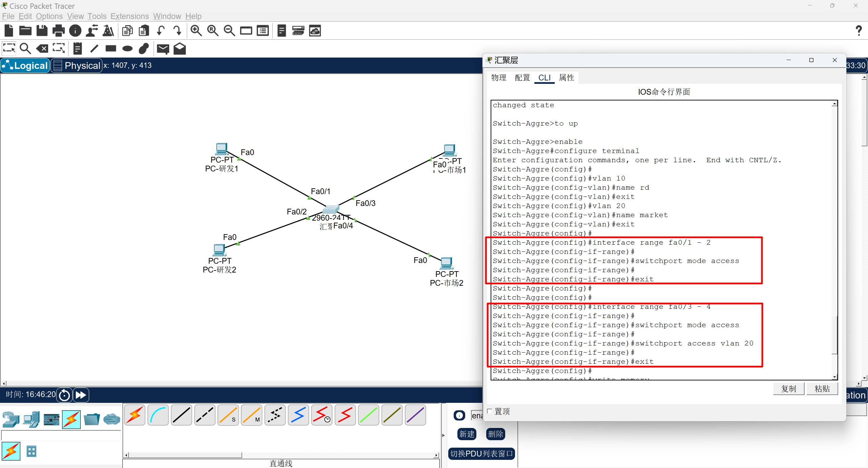Click the 粘贴 button

[822, 389]
